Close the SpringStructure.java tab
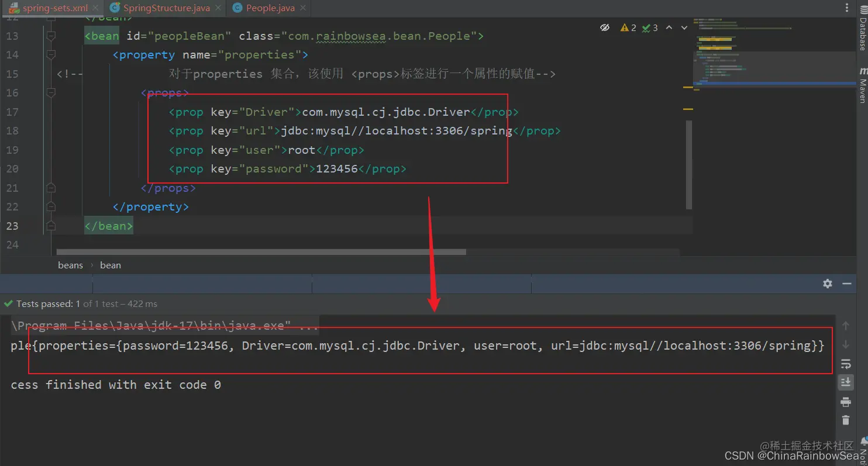The height and width of the screenshot is (466, 868). pyautogui.click(x=218, y=8)
